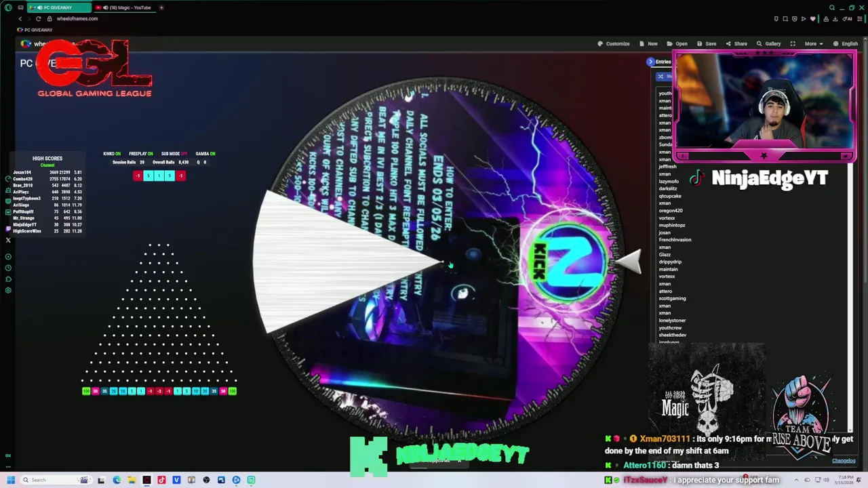Click the pinboard pin icon in toolbar

point(776,18)
